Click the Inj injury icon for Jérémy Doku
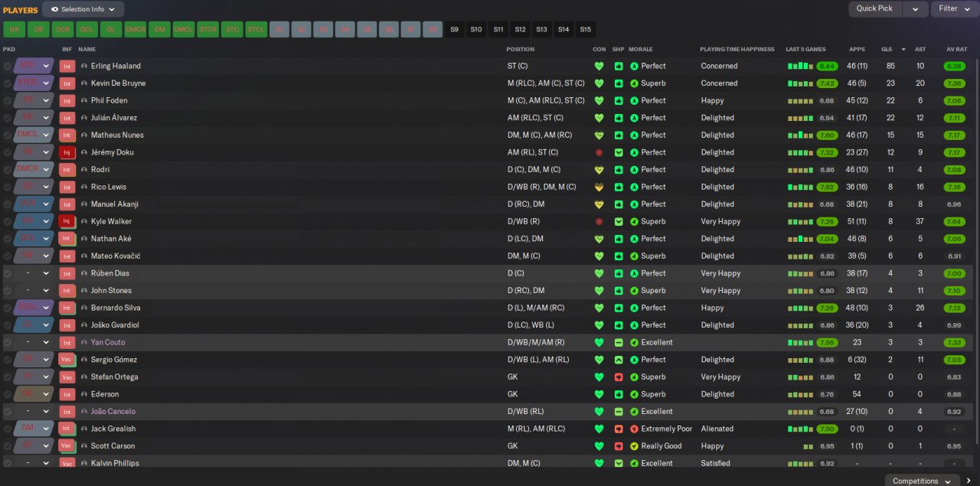Screen dimensions: 980x486 pos(67,152)
